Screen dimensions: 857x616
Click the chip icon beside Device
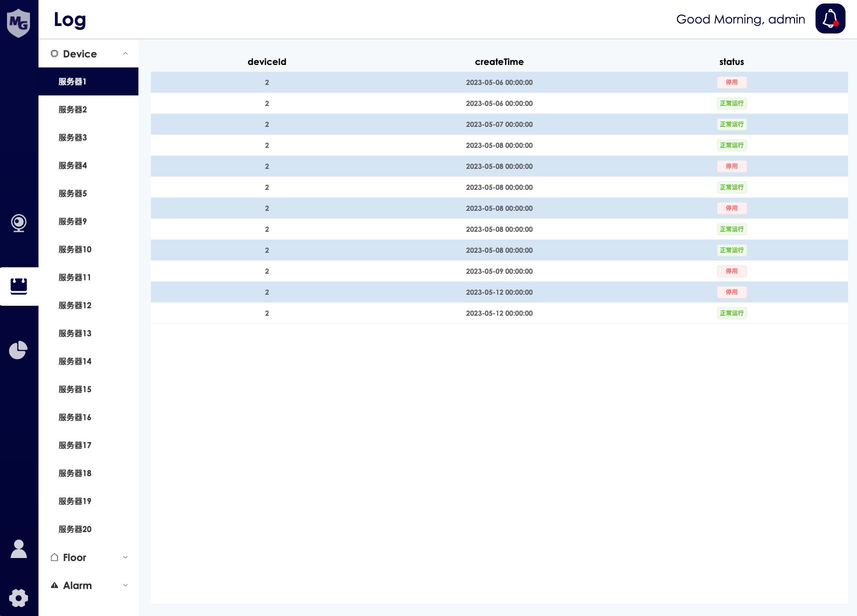pos(54,53)
